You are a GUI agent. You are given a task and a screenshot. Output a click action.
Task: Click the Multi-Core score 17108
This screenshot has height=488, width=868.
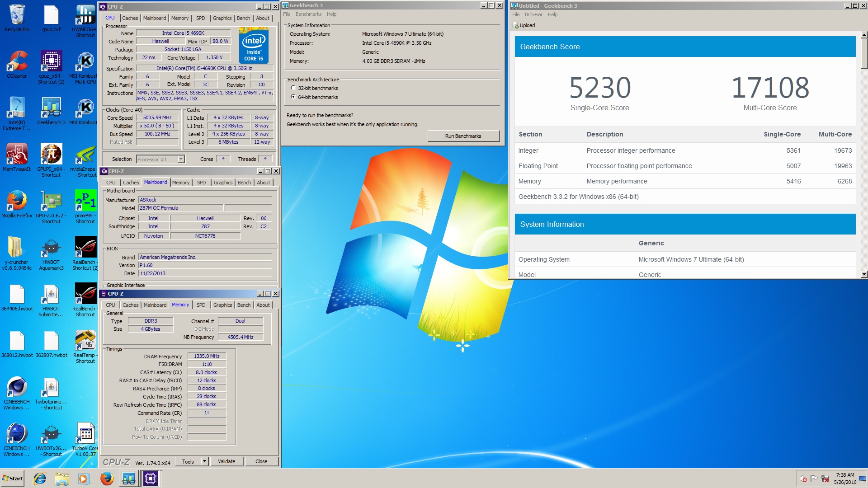coord(770,87)
